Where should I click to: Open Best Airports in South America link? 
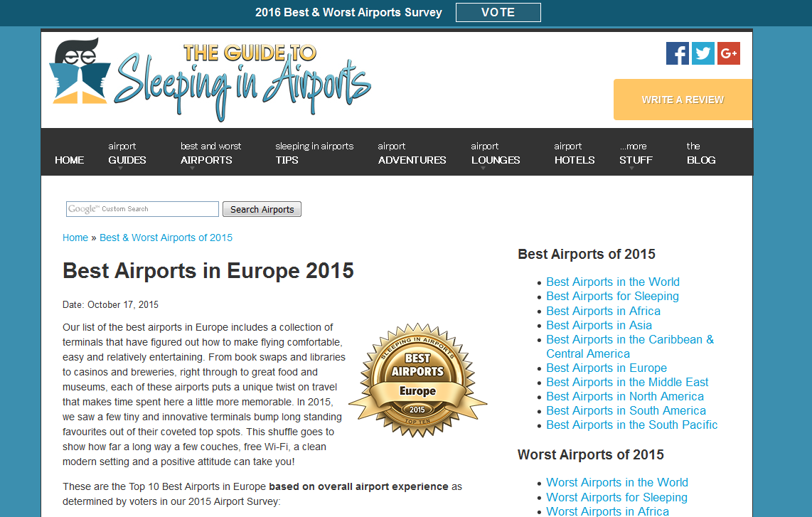pos(626,411)
